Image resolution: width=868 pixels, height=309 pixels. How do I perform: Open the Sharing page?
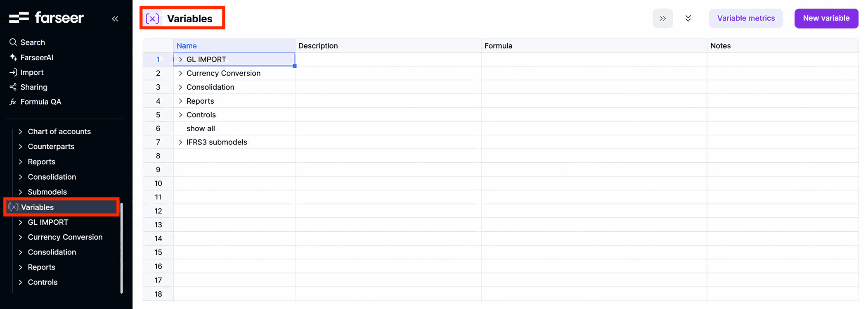(34, 87)
